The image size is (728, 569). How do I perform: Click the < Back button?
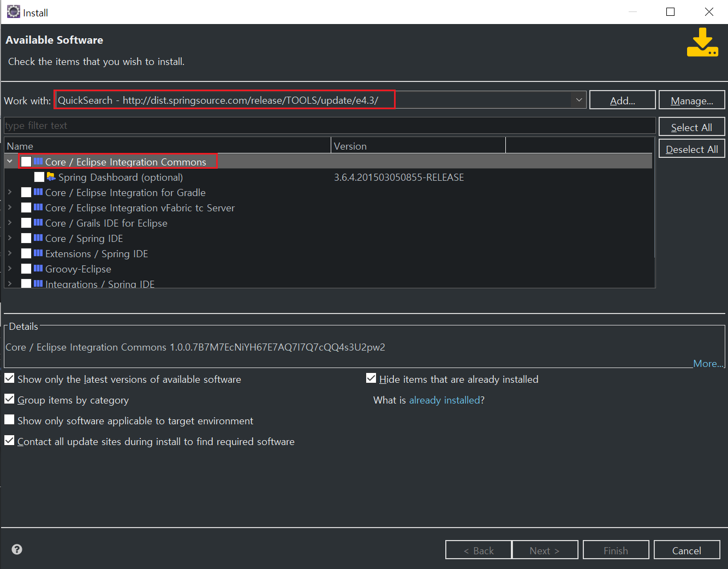coord(479,550)
